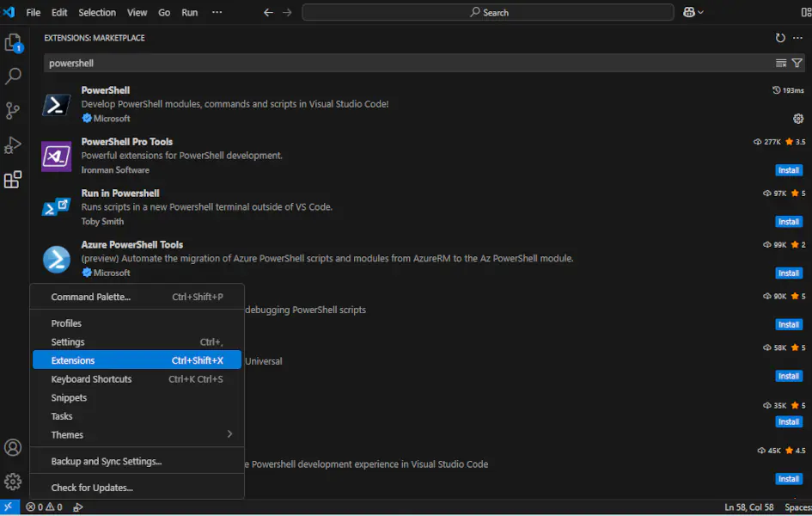Clear extensions search results icon

781,63
